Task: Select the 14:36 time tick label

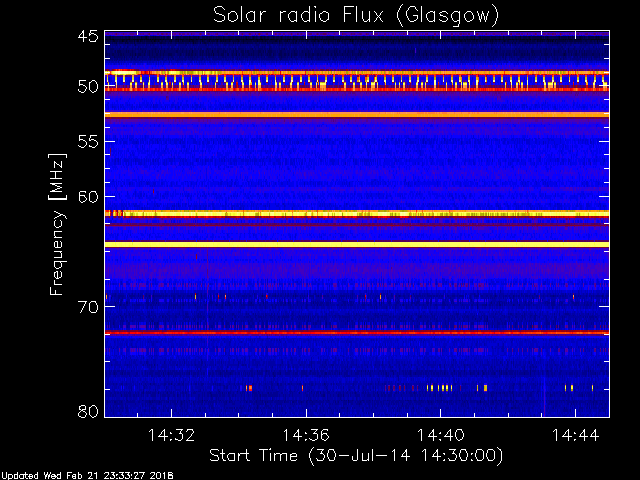Action: [x=306, y=436]
